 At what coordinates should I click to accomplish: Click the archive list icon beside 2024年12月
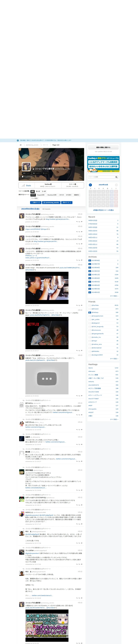90,275
